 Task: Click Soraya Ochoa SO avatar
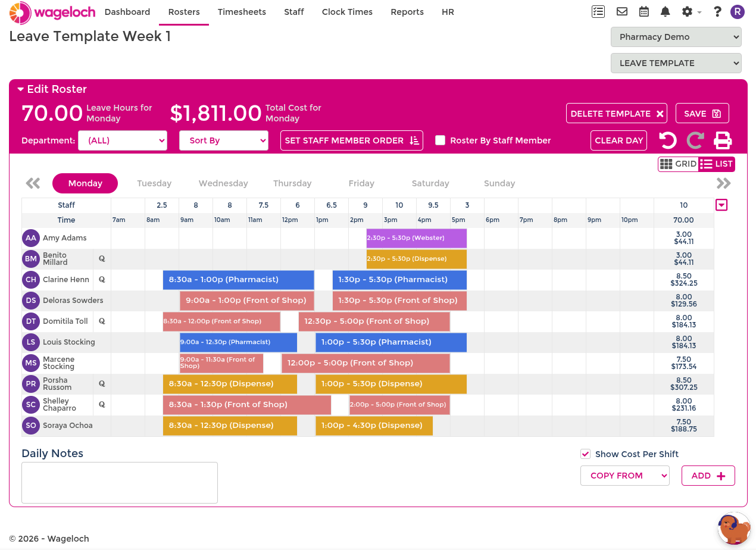(x=31, y=426)
